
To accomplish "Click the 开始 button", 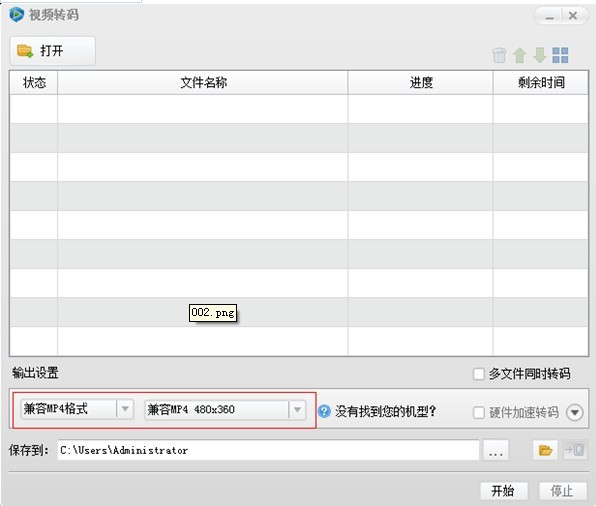I will click(x=504, y=491).
